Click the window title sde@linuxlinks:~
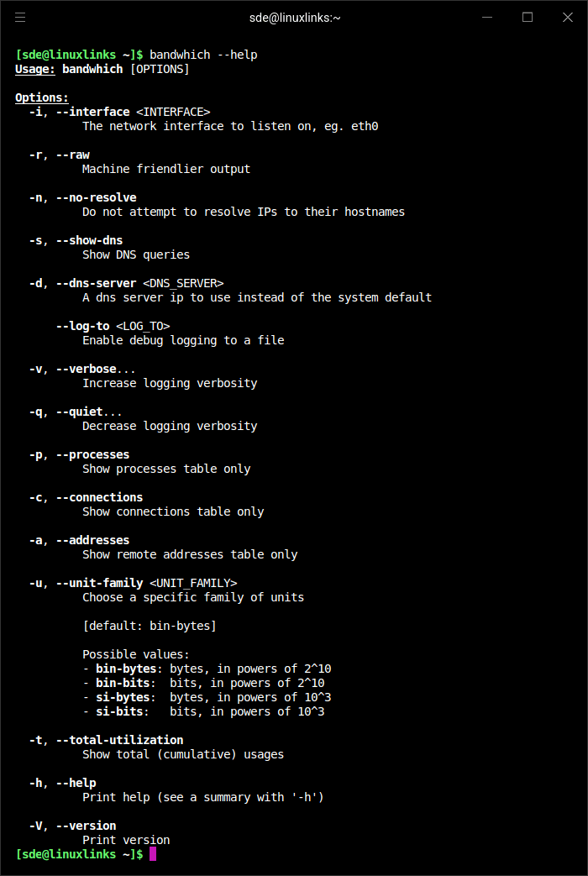The width and height of the screenshot is (588, 876). click(x=295, y=18)
